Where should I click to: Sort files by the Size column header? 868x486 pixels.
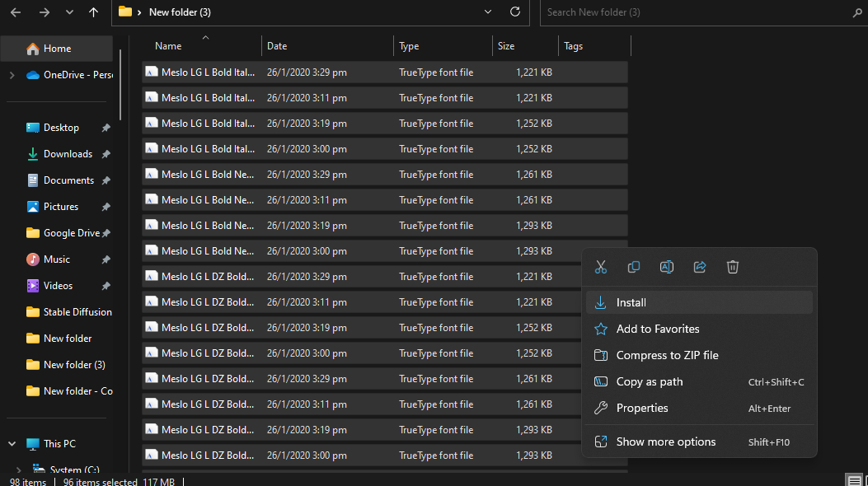[x=506, y=46]
